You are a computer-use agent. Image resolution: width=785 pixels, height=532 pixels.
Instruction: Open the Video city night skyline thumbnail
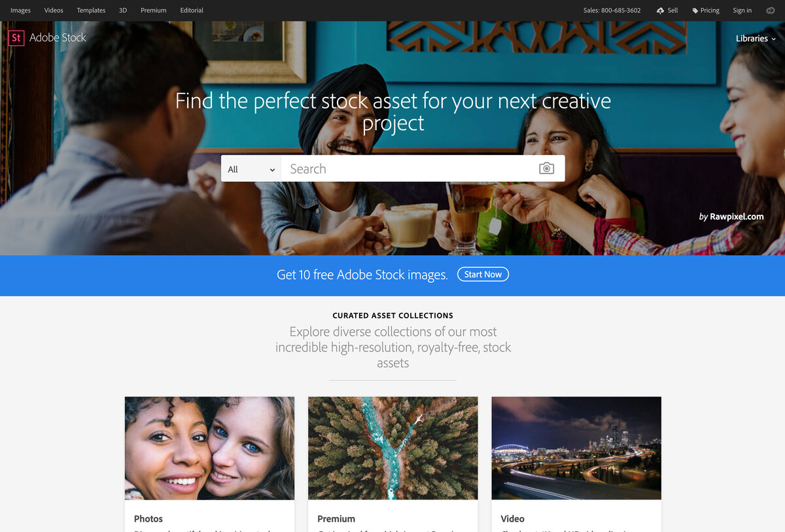(x=576, y=448)
